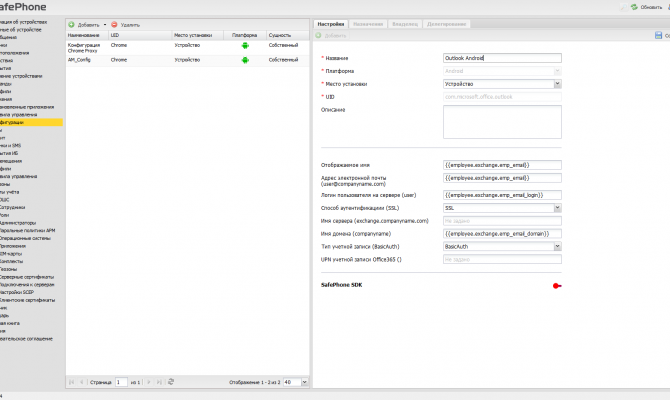The height and width of the screenshot is (400, 670).
Task: Select the Конфигурация Chrome Proxy row name
Action: click(x=84, y=47)
